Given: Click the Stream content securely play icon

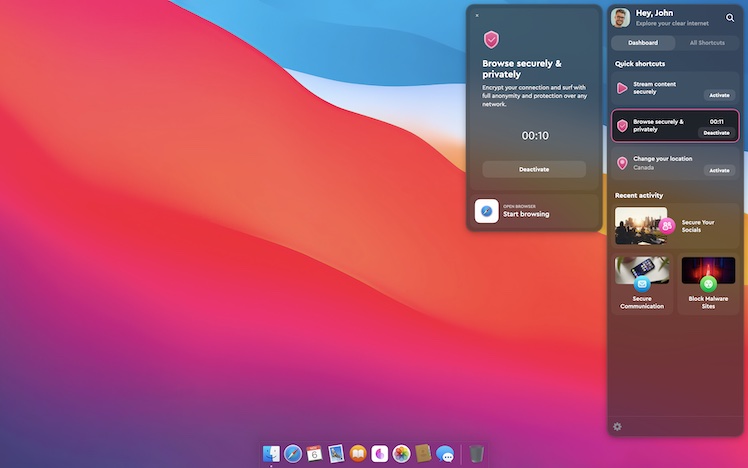Looking at the screenshot, I should click(x=622, y=88).
